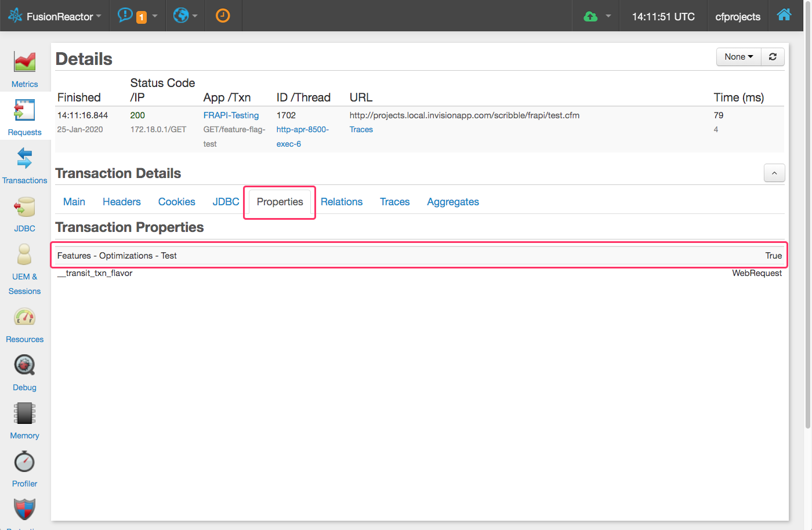Click the Traces link under URL
This screenshot has width=812, height=530.
[x=361, y=129]
